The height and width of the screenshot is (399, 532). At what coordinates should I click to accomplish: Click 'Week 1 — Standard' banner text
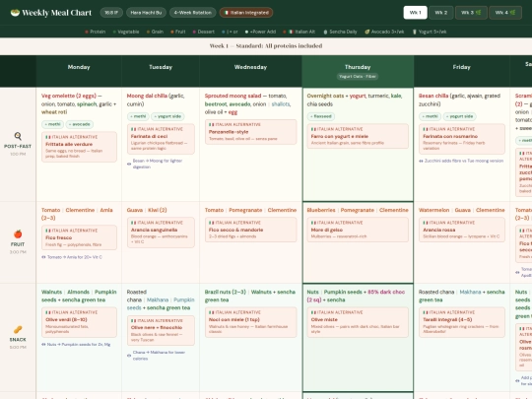click(x=266, y=45)
